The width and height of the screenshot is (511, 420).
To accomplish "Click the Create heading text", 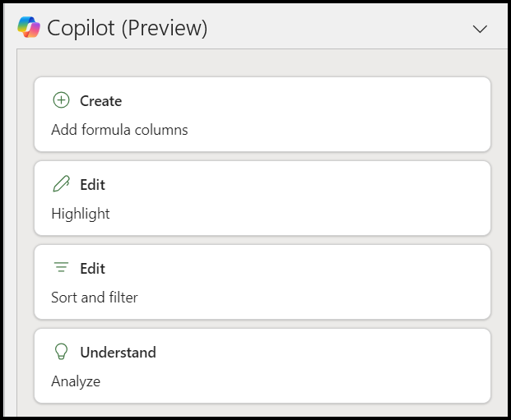I will [101, 101].
